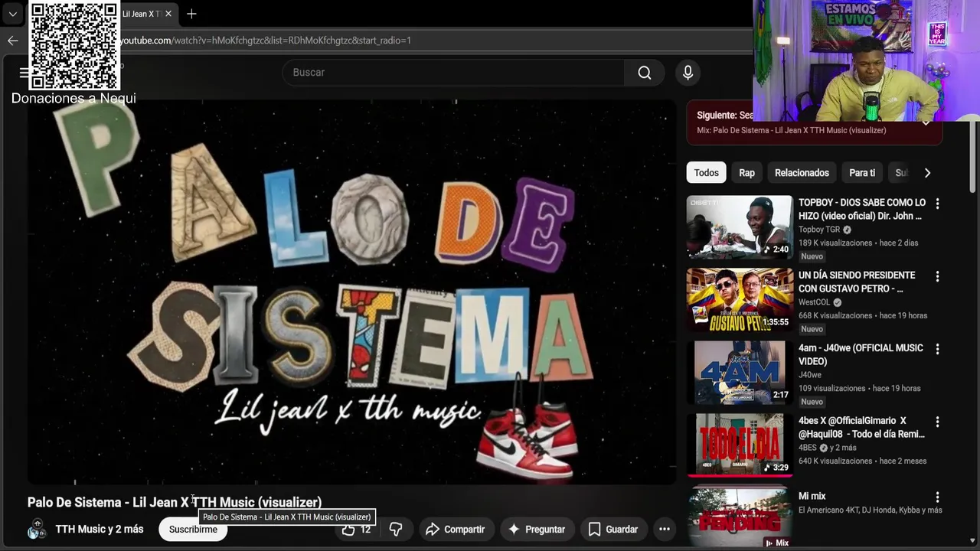Open Gustavo Petro video thumbnail
Image resolution: width=980 pixels, height=551 pixels.
coord(740,299)
